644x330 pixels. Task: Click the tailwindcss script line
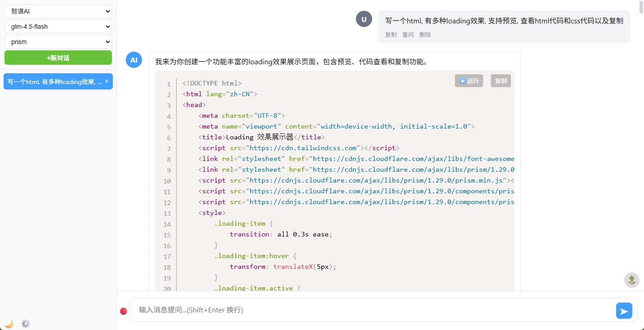click(299, 148)
